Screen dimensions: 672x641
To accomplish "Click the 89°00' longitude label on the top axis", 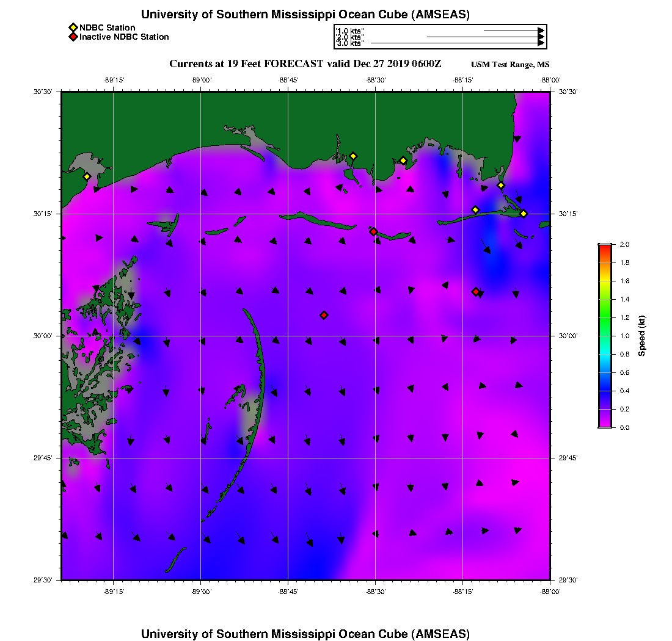I will (201, 80).
